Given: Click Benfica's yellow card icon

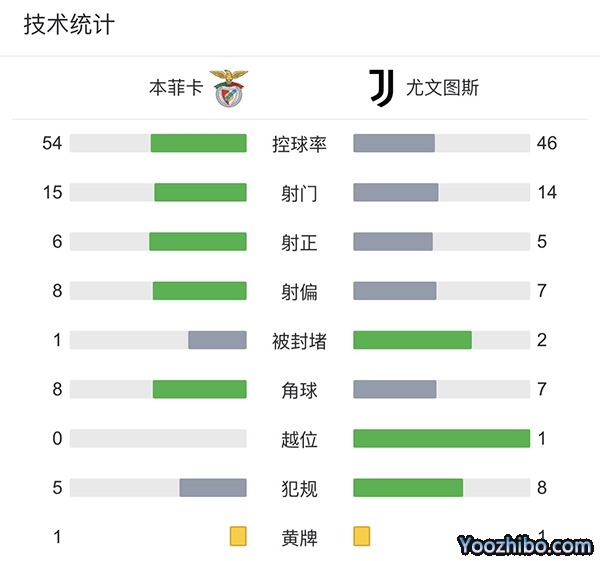Looking at the screenshot, I should [238, 537].
